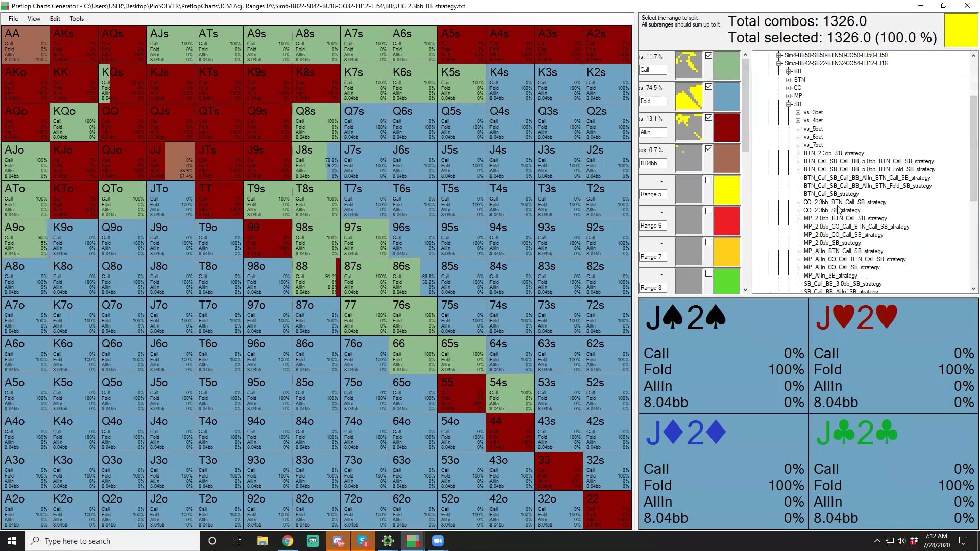The image size is (980, 551).
Task: Open the Windows Start menu
Action: 12,541
